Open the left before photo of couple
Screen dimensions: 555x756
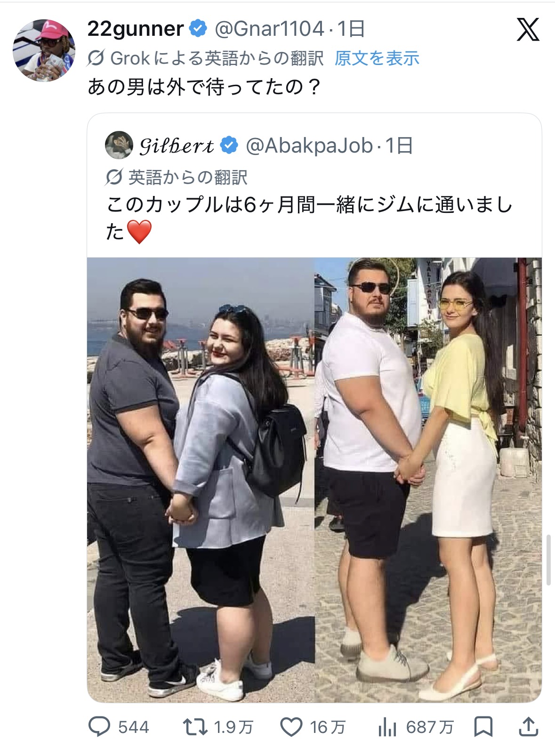pos(201,480)
